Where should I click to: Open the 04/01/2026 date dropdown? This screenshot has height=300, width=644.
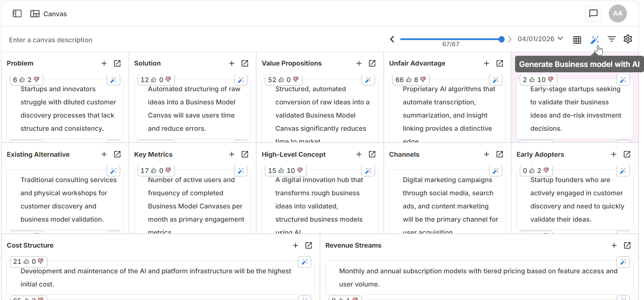(540, 39)
